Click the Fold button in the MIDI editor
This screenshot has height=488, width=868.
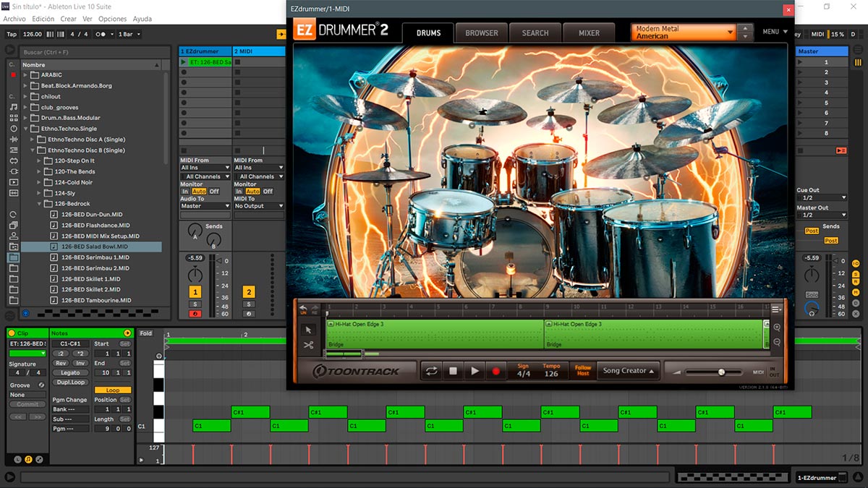[x=146, y=333]
